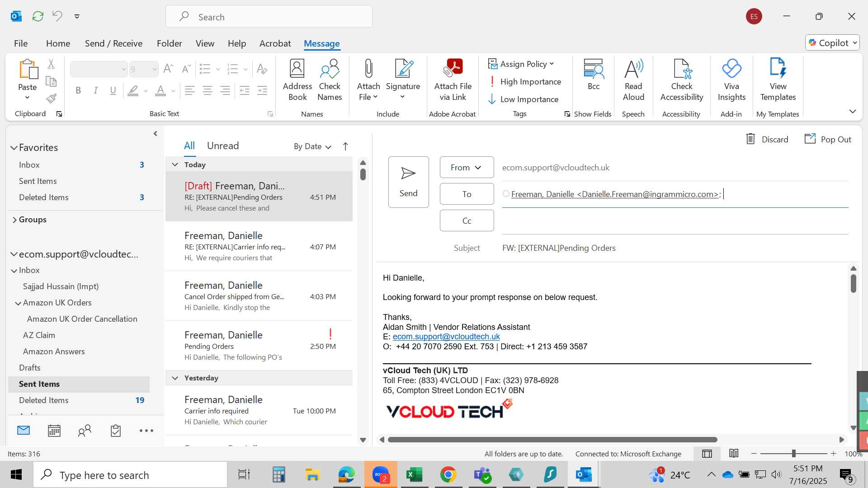Set Low Importance tag
The height and width of the screenshot is (488, 868).
pyautogui.click(x=524, y=99)
